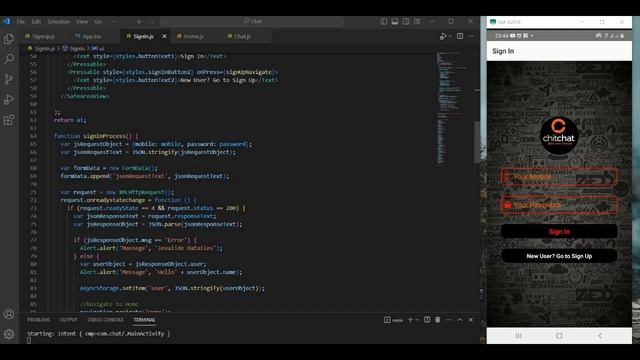Open the PROBLEMS panel tab
640x360 pixels.
point(38,320)
